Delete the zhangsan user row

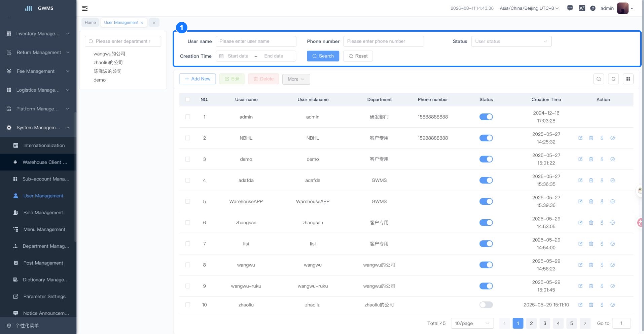[x=591, y=223]
